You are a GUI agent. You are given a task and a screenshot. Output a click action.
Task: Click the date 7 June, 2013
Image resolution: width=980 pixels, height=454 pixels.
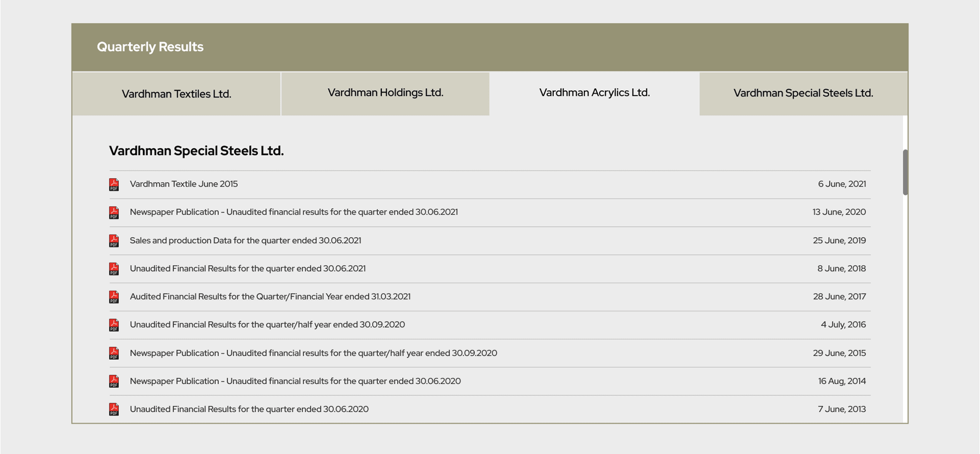pyautogui.click(x=842, y=409)
